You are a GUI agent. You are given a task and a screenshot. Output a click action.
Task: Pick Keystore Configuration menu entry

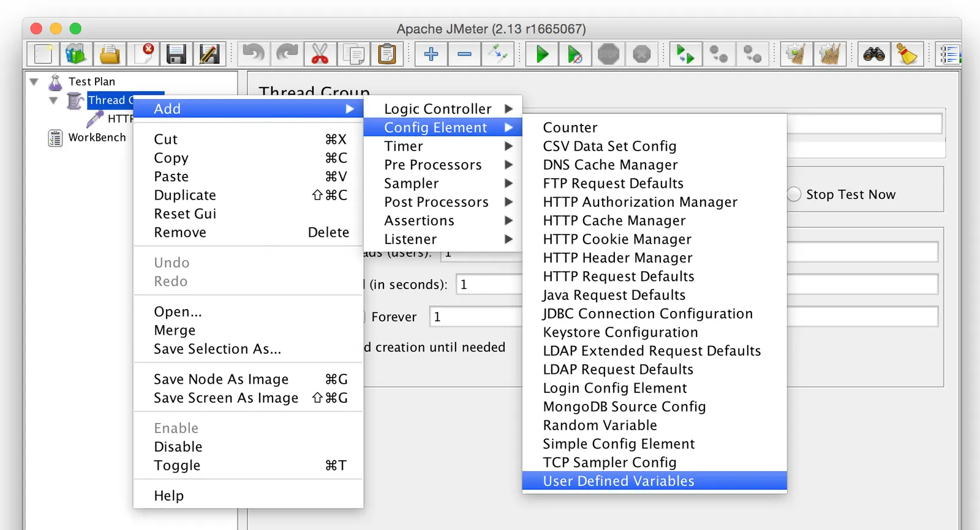654,332
